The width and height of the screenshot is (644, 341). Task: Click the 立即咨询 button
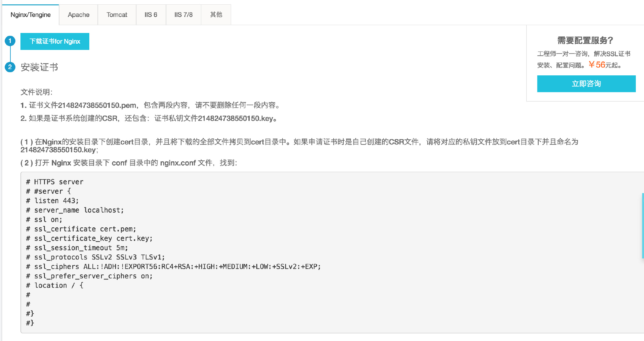point(586,84)
